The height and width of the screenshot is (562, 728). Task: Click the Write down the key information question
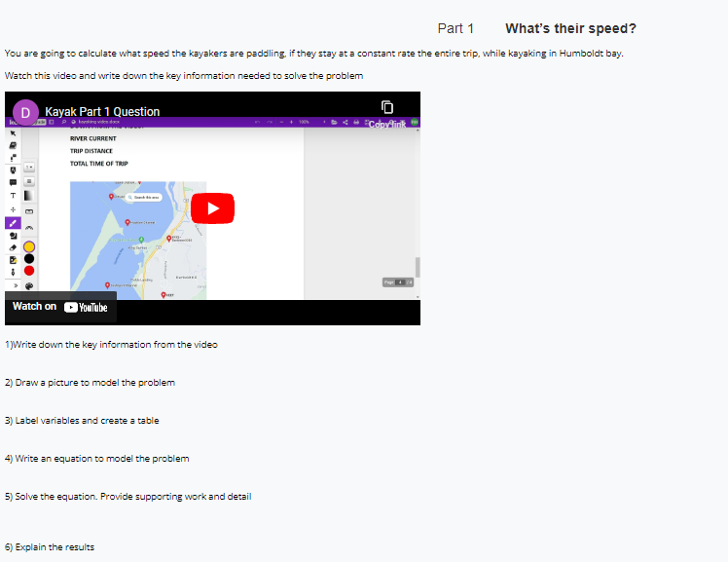click(x=111, y=345)
